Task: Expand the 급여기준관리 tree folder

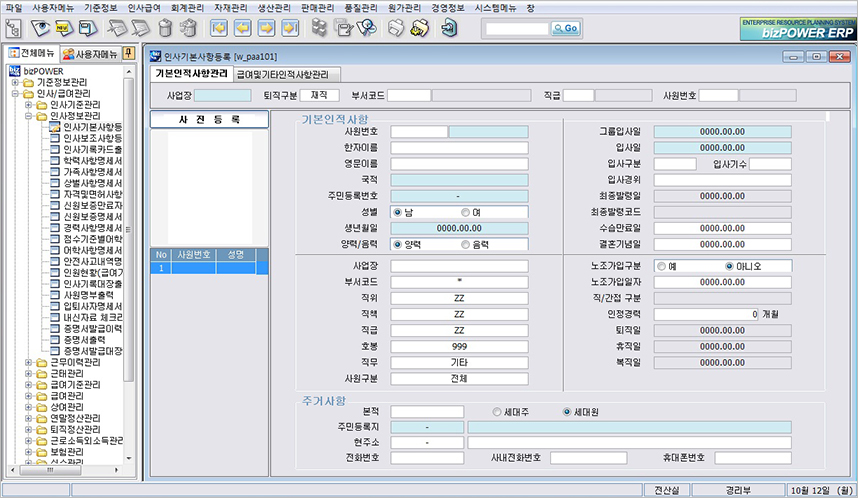Action: [28, 385]
